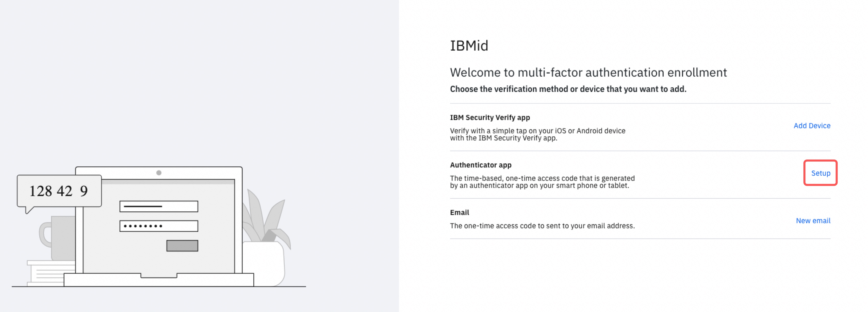Click Add Device for IBM Security Verify
Viewport: 868px width, 312px height.
click(812, 126)
